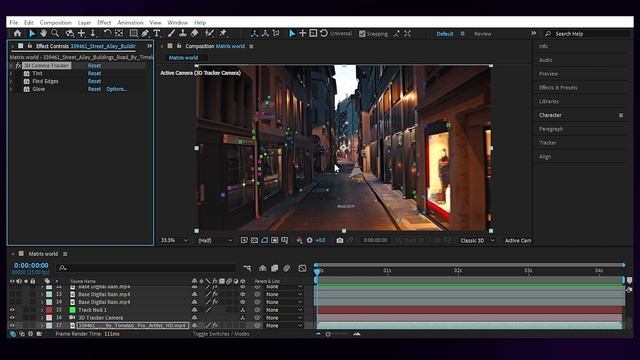Click the Graph Editor icon in timeline
The image size is (640, 360).
click(x=302, y=268)
